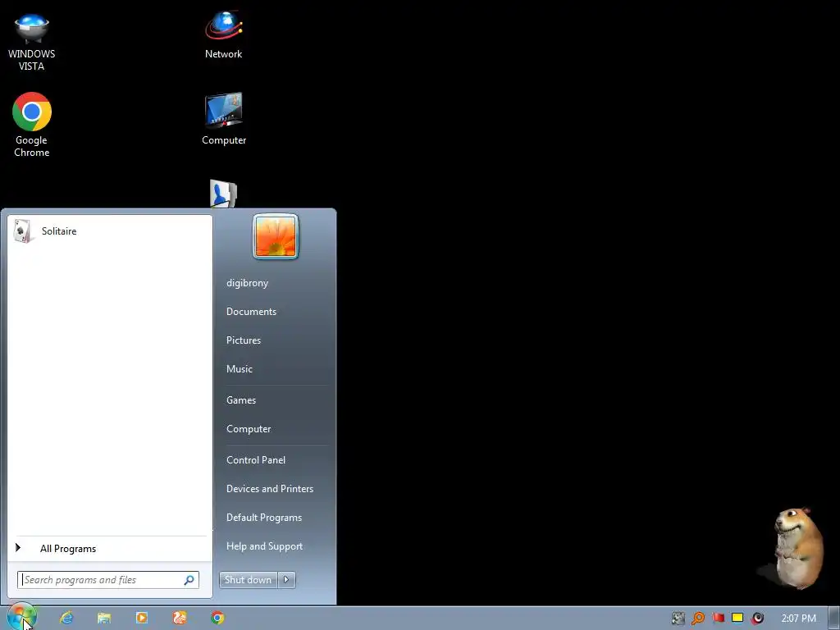
Task: Open Devices and Printers
Action: [x=269, y=489]
